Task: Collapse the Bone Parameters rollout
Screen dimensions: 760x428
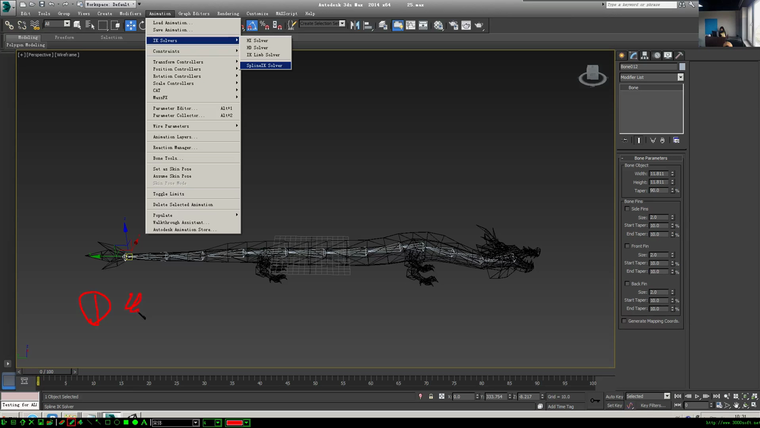Action: coord(651,158)
